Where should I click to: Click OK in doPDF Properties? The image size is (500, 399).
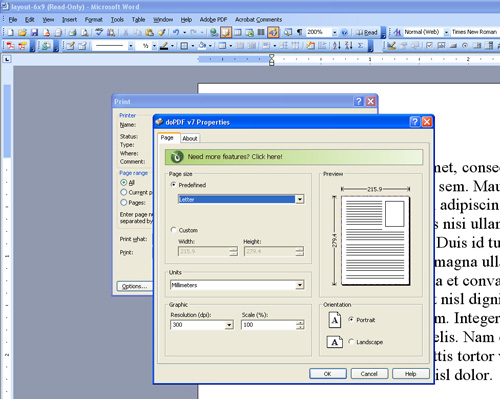click(328, 374)
